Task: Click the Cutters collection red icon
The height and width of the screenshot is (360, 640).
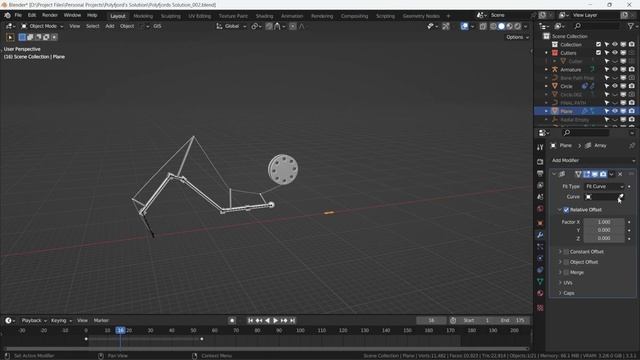Action: point(555,53)
